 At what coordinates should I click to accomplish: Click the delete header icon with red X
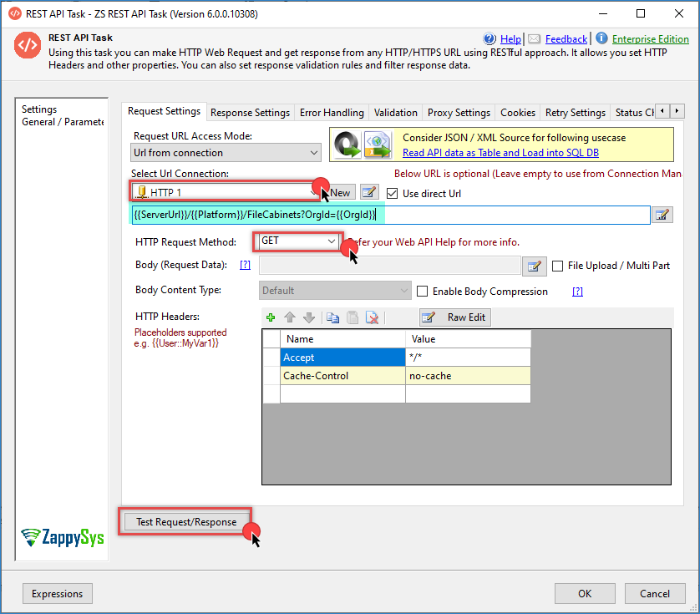373,317
